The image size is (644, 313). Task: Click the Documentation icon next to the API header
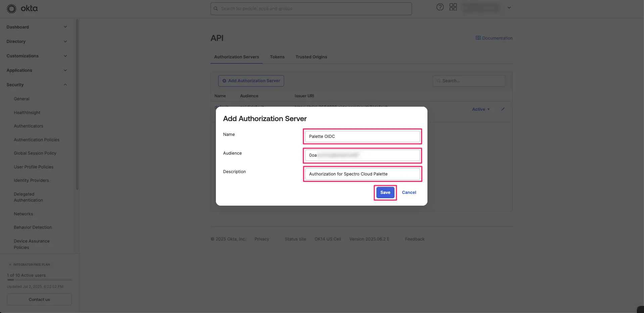point(478,38)
